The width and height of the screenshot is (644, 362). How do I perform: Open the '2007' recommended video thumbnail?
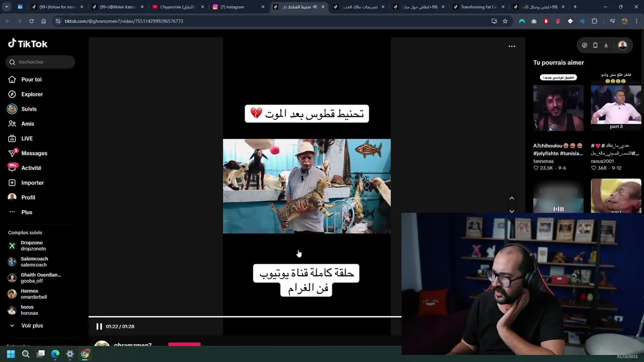[x=616, y=196]
